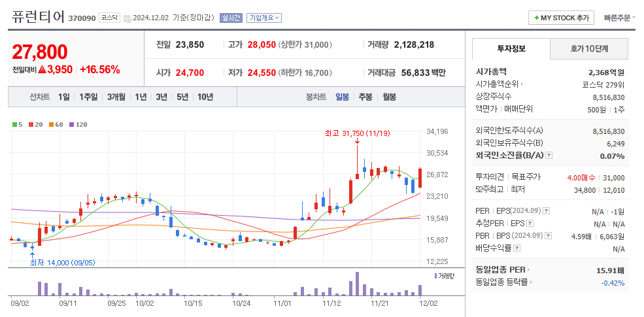Open help icon next to 외국인소진율(B/A)
This screenshot has height=317, width=644.
coord(550,156)
